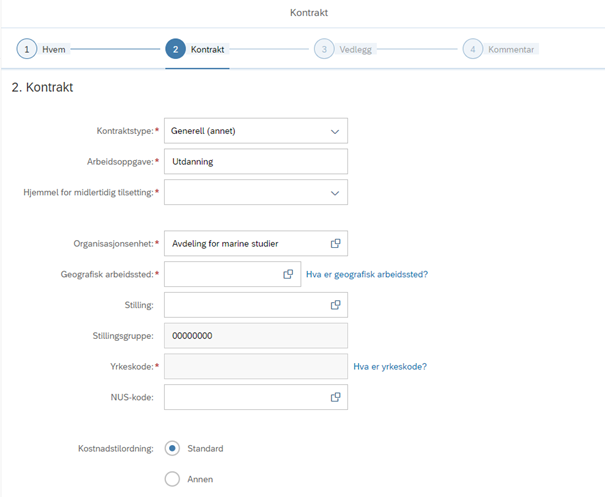The image size is (605, 497).
Task: Click the 'Kontraktstype:' label
Action: coord(125,131)
